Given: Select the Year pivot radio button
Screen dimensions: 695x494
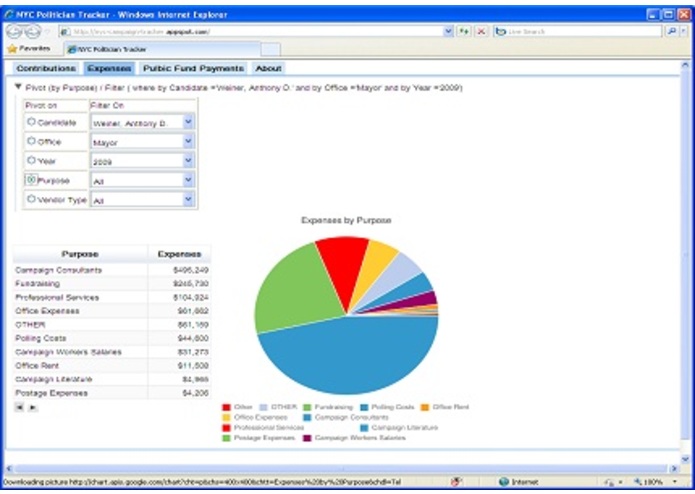Looking at the screenshot, I should pyautogui.click(x=31, y=160).
